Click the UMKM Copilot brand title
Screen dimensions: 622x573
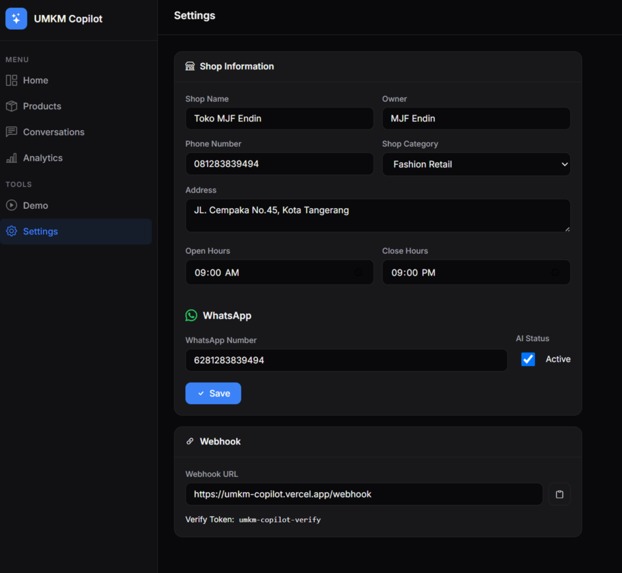point(68,19)
